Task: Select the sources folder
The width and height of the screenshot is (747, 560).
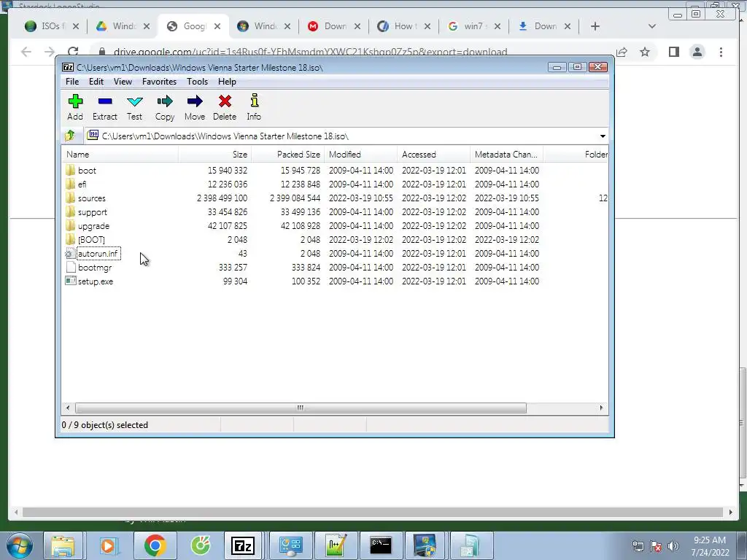Action: tap(91, 198)
